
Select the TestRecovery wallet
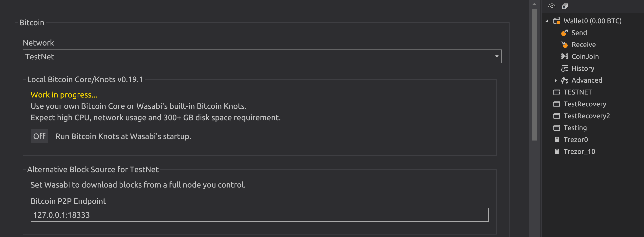584,104
